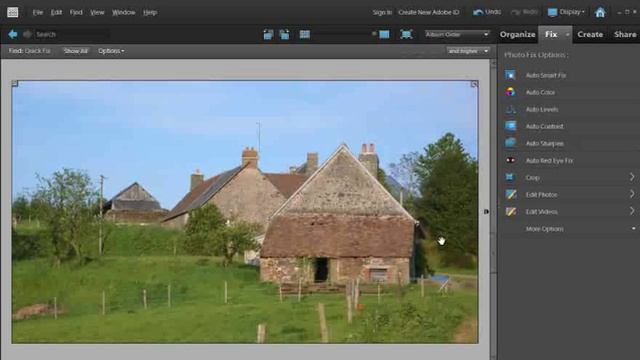Switch to the Organize tab
This screenshot has height=360, width=640.
[x=518, y=35]
